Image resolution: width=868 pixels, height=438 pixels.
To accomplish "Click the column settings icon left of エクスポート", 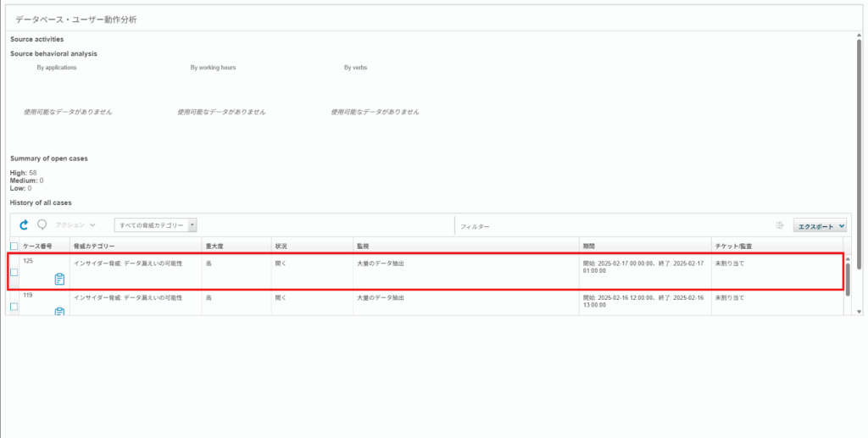I will pyautogui.click(x=780, y=225).
